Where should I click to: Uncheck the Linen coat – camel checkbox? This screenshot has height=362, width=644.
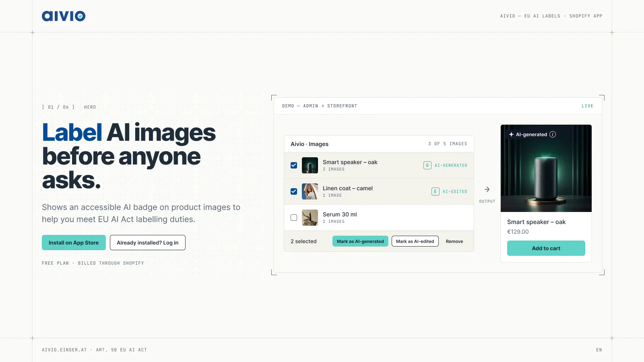pyautogui.click(x=294, y=191)
